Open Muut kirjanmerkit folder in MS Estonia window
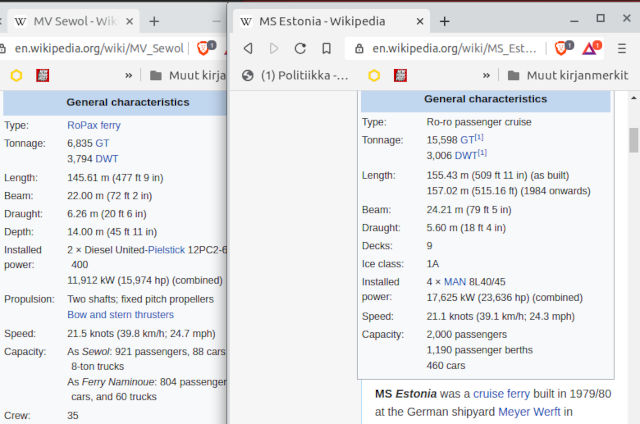Screen dimensions: 640x424 [568, 75]
